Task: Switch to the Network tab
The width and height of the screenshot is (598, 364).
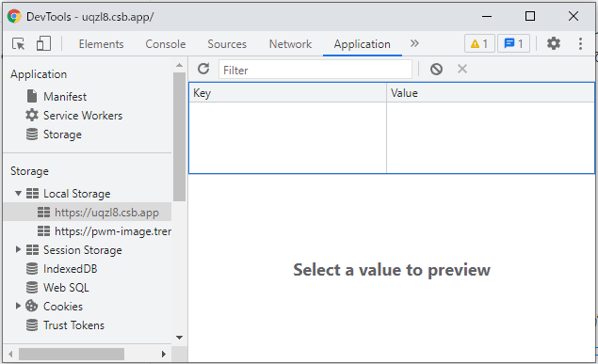Action: 290,44
